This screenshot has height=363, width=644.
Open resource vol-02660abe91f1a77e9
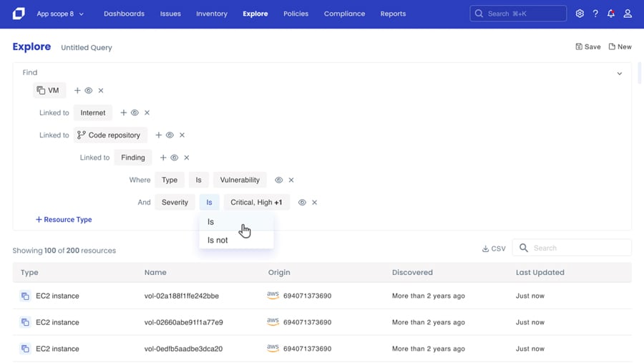(x=184, y=322)
